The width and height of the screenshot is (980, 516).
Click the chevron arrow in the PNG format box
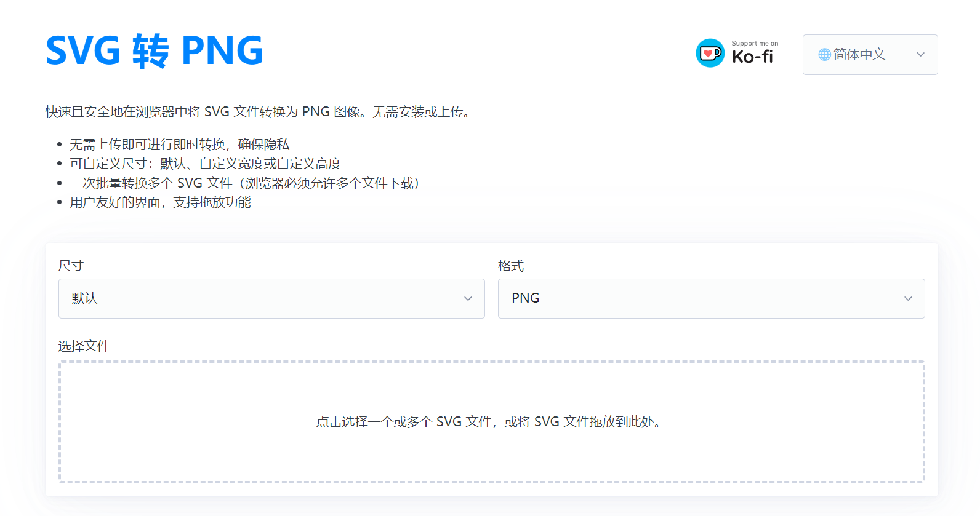[x=908, y=299]
